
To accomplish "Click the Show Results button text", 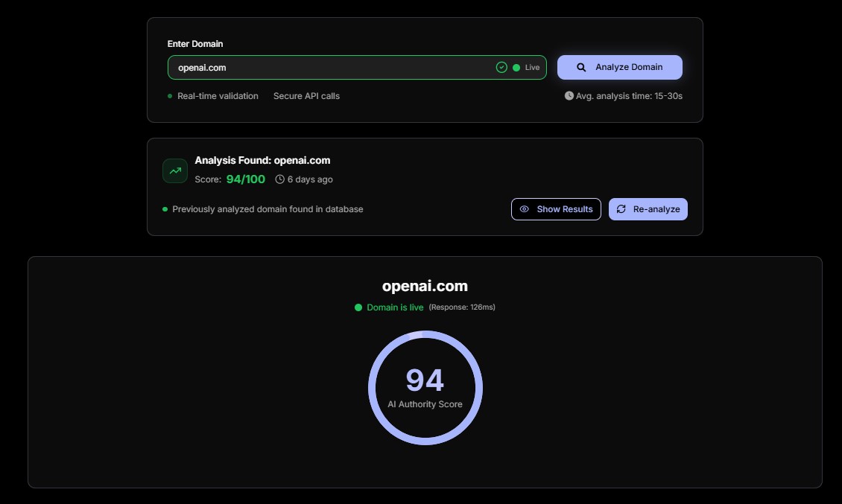I will (x=565, y=209).
